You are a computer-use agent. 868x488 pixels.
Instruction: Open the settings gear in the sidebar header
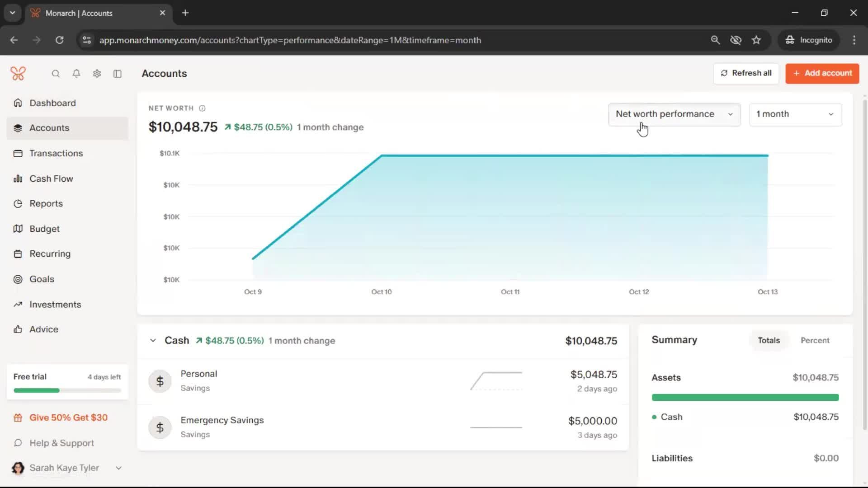coord(97,74)
